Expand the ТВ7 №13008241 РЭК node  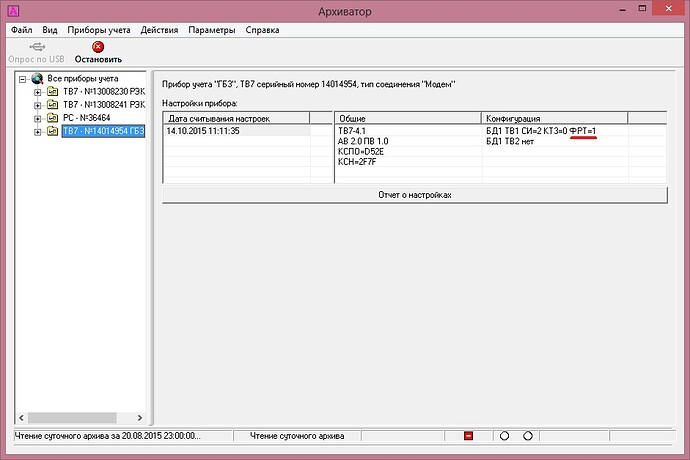[37, 105]
